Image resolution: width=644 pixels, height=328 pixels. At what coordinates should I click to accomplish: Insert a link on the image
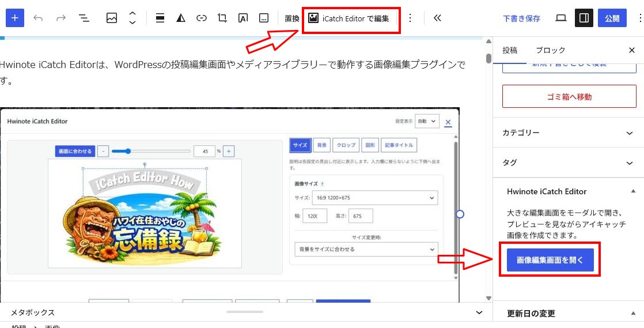click(x=201, y=18)
